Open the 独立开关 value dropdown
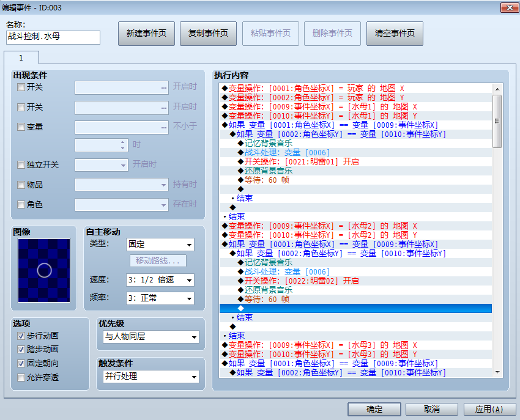Screen dimensions: 520x420 tap(102, 165)
